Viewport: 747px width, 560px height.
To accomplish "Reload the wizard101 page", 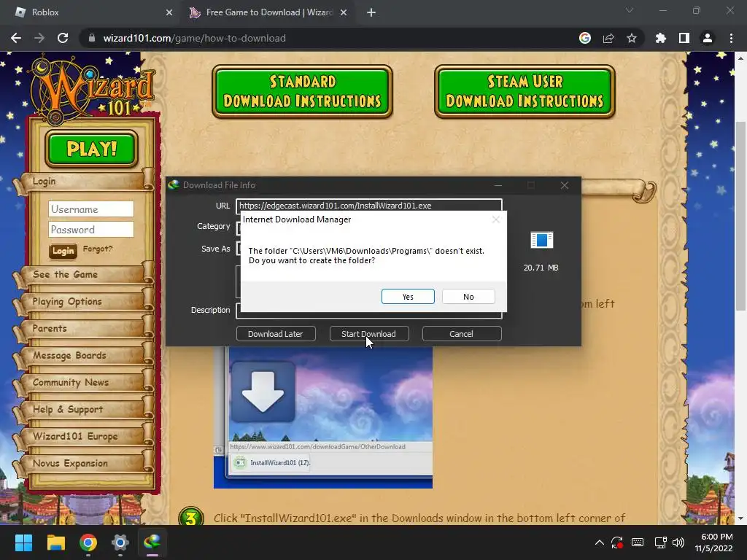I will (63, 38).
